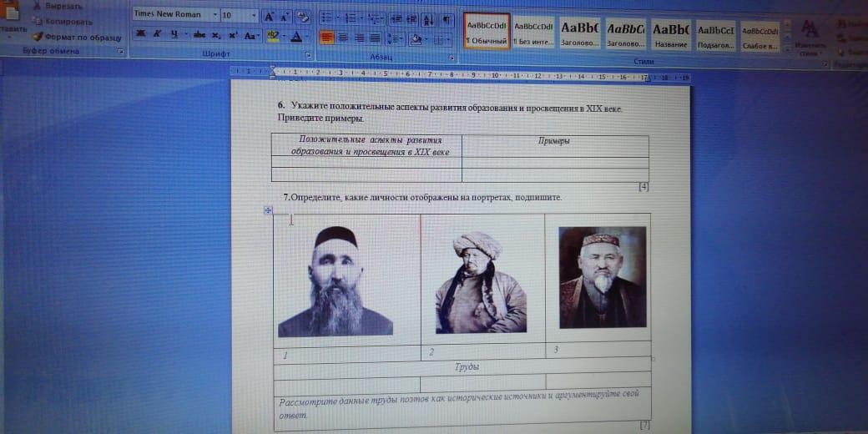868x434 pixels.
Task: Click the Sort (A-Я) icon
Action: tap(428, 21)
